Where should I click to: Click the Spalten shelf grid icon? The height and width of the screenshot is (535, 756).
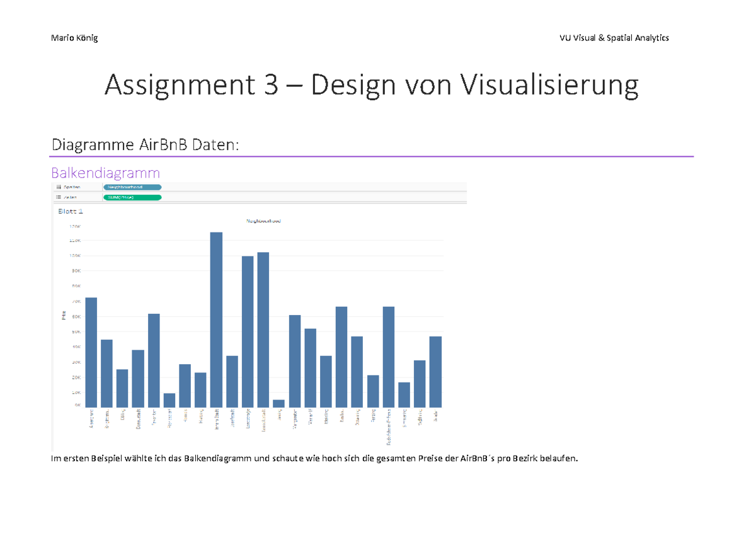[58, 187]
